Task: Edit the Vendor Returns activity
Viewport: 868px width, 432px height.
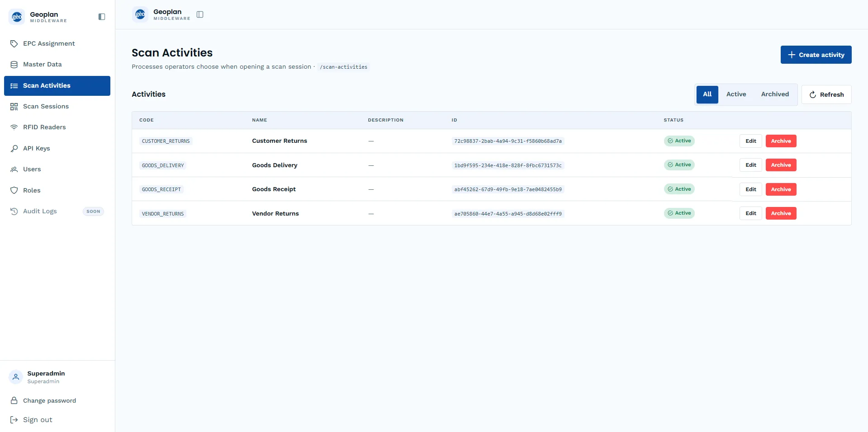Action: click(x=751, y=213)
